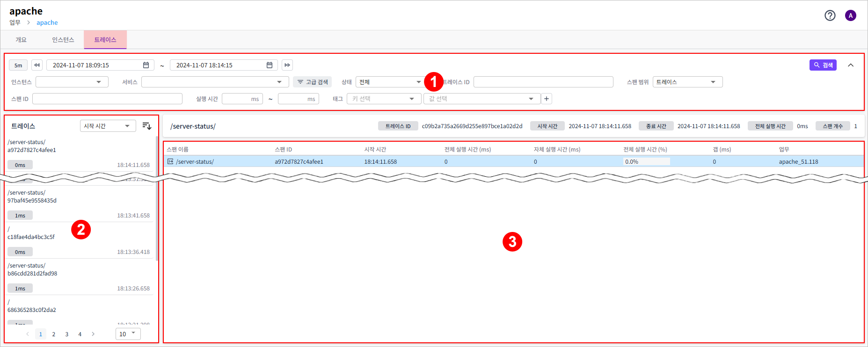Viewport: 868px width, 347px height.
Task: Click the 업무 breadcrumb item
Action: (x=15, y=22)
